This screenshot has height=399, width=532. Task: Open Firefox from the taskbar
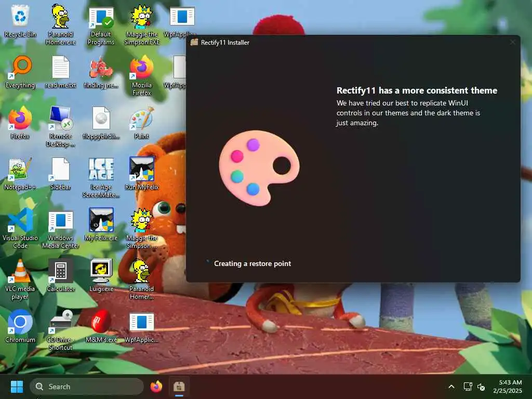[x=156, y=387]
